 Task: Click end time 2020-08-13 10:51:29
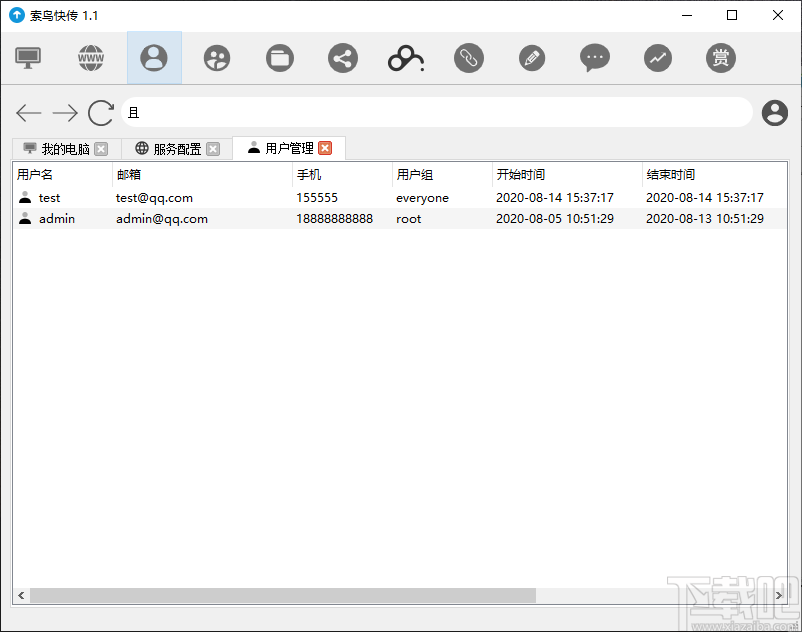pos(705,219)
